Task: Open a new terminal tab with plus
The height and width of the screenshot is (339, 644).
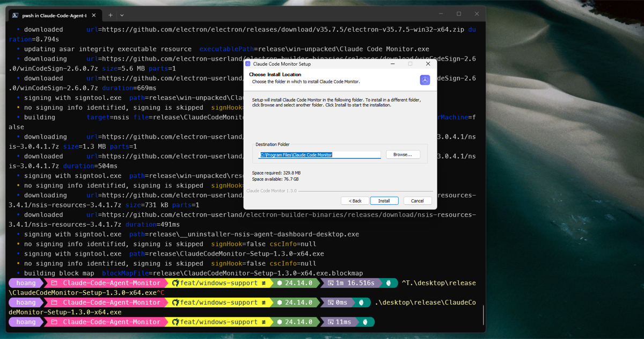Action: point(111,15)
